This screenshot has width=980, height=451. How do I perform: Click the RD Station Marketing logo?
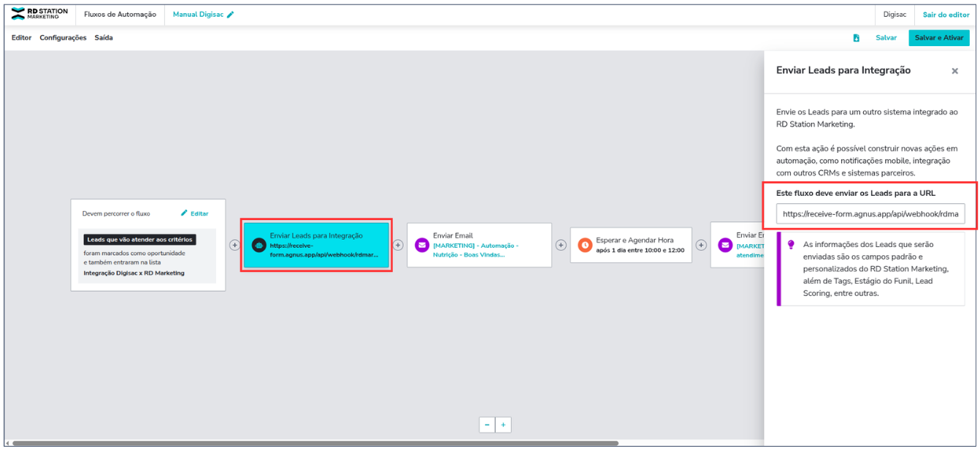[39, 15]
